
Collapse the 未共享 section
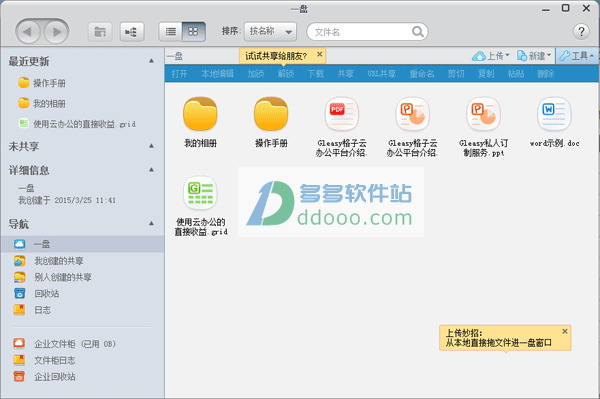[152, 146]
